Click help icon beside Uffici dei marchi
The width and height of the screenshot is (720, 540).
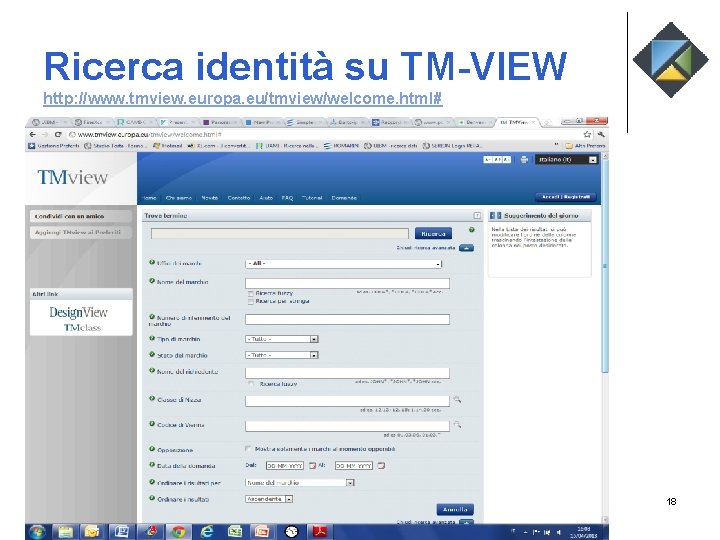(152, 262)
